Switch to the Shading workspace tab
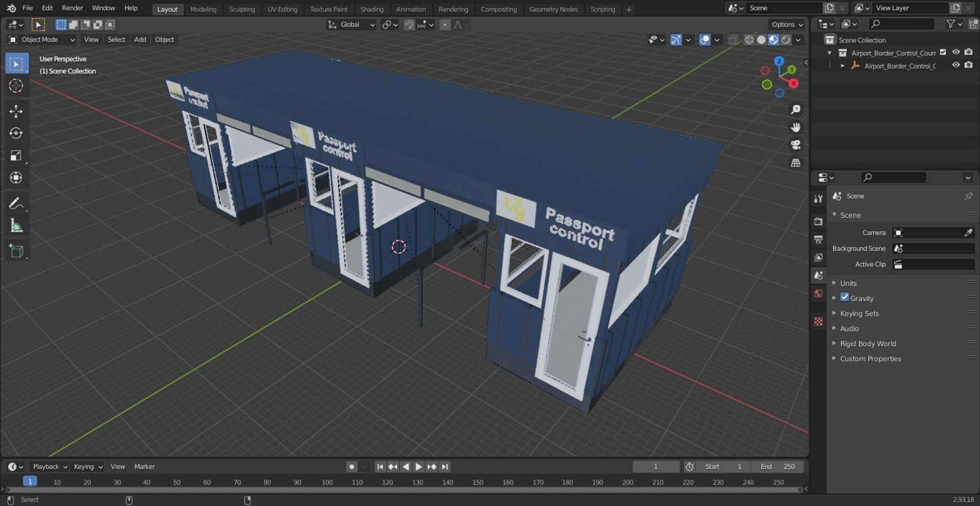980x506 pixels. click(372, 9)
